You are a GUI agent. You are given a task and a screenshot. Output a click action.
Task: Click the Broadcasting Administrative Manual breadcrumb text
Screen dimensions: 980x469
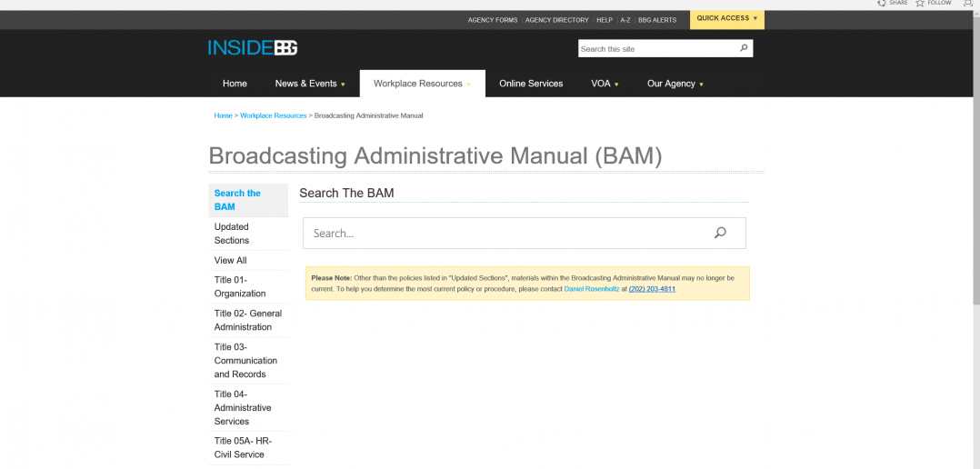[x=369, y=115]
